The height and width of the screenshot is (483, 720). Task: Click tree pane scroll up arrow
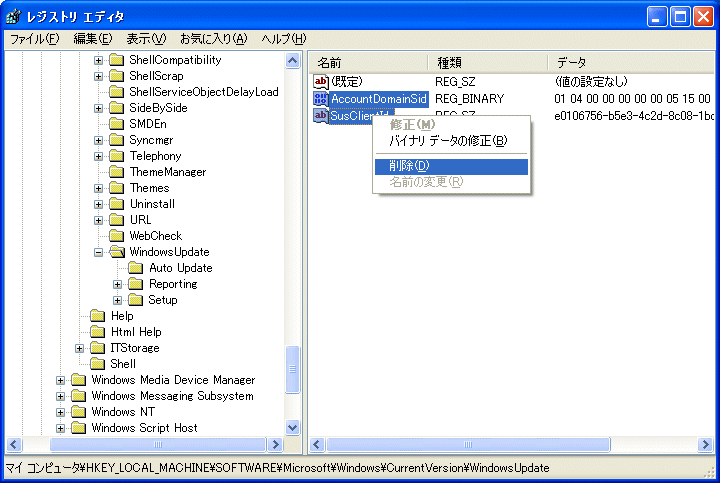tap(292, 61)
